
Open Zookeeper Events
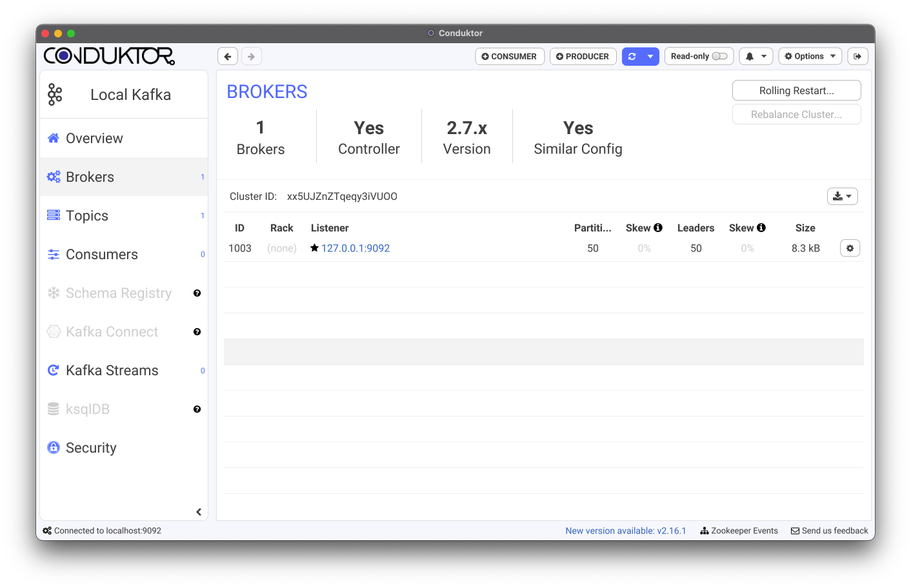[x=739, y=531]
